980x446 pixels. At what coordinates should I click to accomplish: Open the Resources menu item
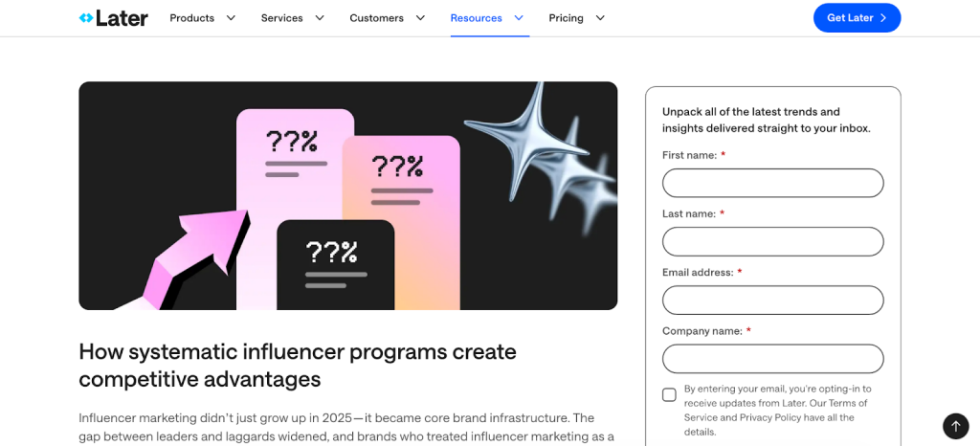[476, 18]
